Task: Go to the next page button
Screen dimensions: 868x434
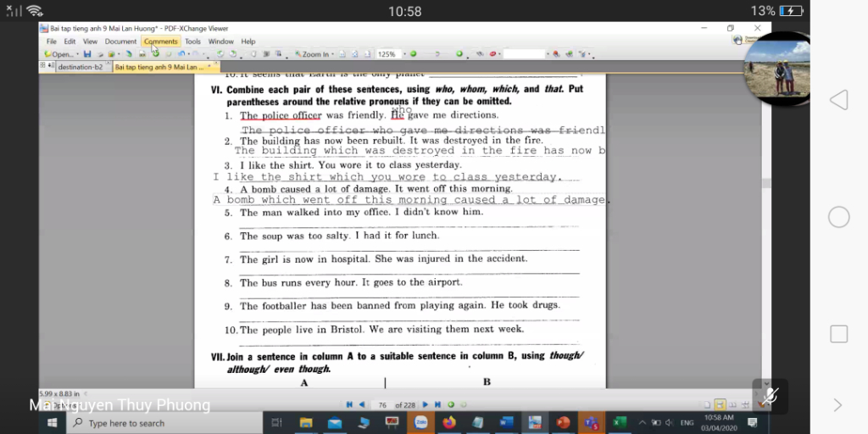Action: pyautogui.click(x=426, y=404)
